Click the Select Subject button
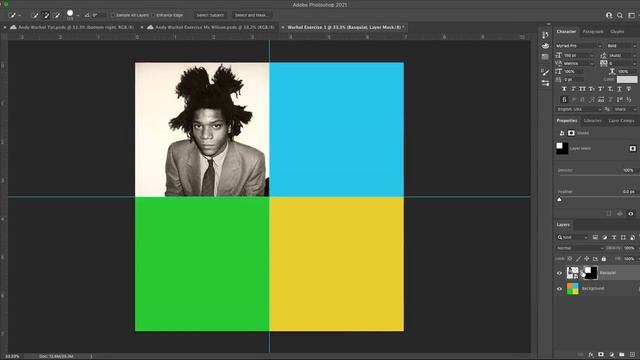The height and width of the screenshot is (360, 640). pyautogui.click(x=210, y=15)
